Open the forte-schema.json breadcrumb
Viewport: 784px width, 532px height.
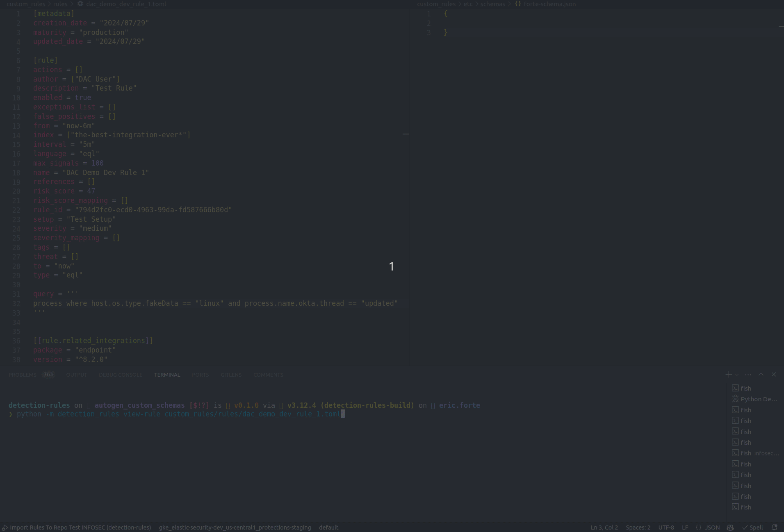(x=549, y=4)
